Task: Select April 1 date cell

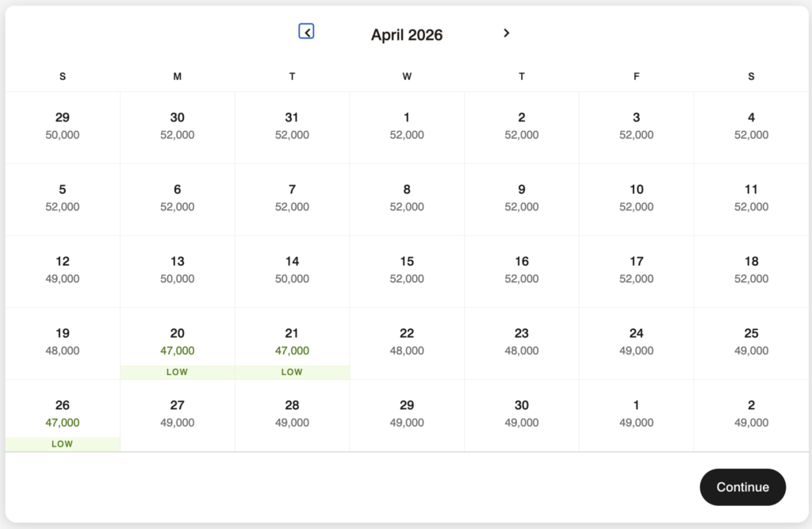Action: (407, 125)
